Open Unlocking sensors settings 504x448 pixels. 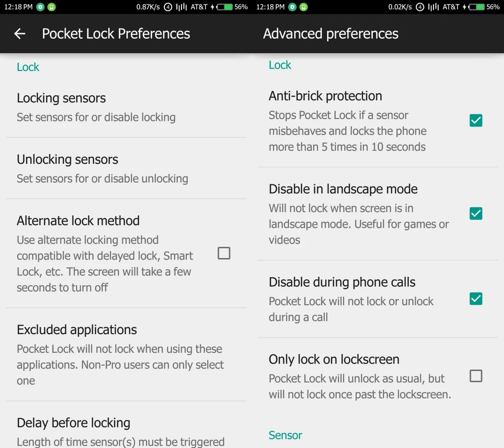[x=102, y=168]
